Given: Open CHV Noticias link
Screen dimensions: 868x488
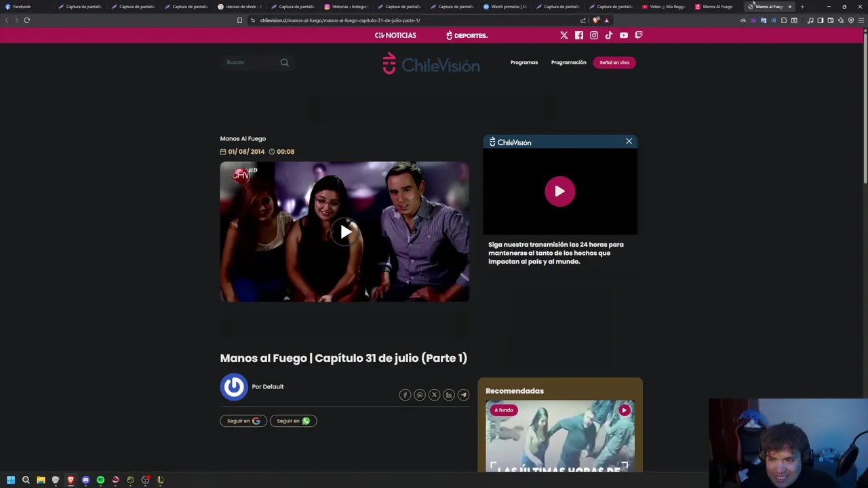Looking at the screenshot, I should pyautogui.click(x=395, y=35).
